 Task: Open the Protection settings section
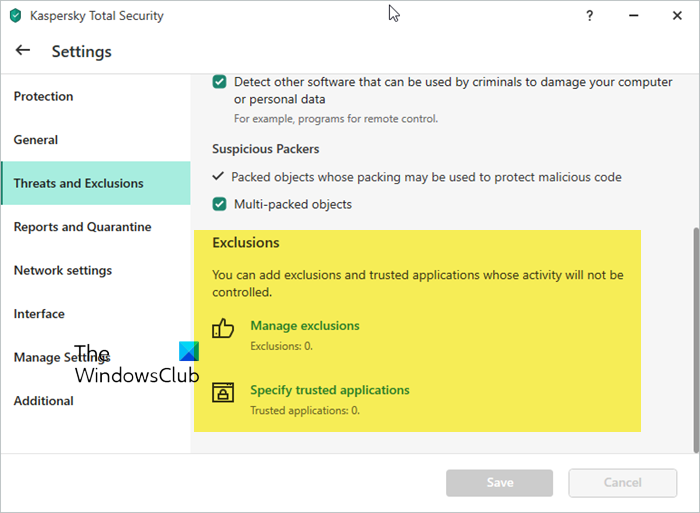pos(44,97)
